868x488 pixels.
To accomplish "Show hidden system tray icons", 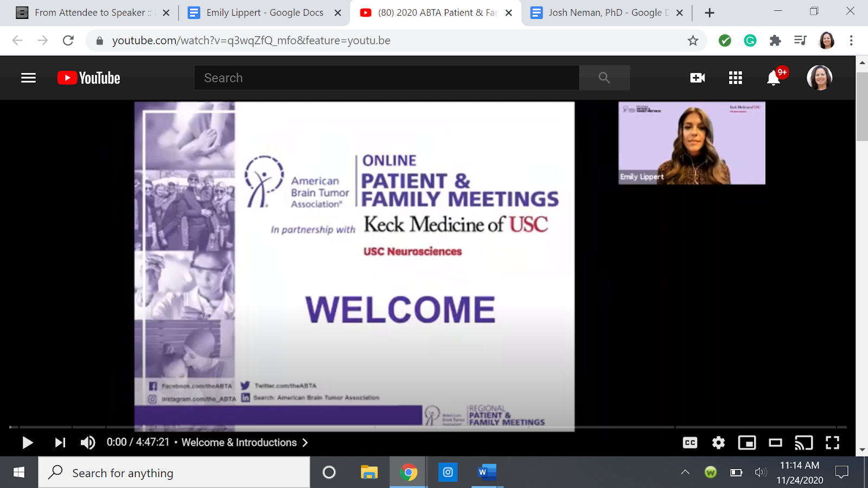I will point(685,472).
